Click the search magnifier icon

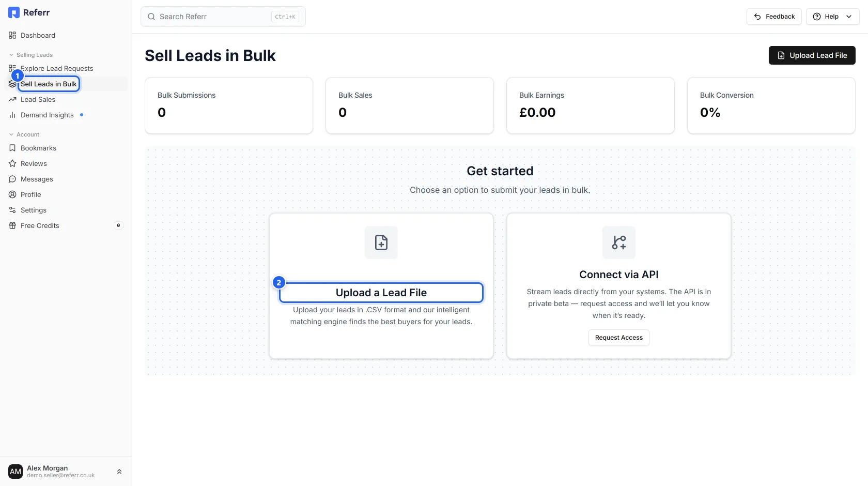point(151,17)
